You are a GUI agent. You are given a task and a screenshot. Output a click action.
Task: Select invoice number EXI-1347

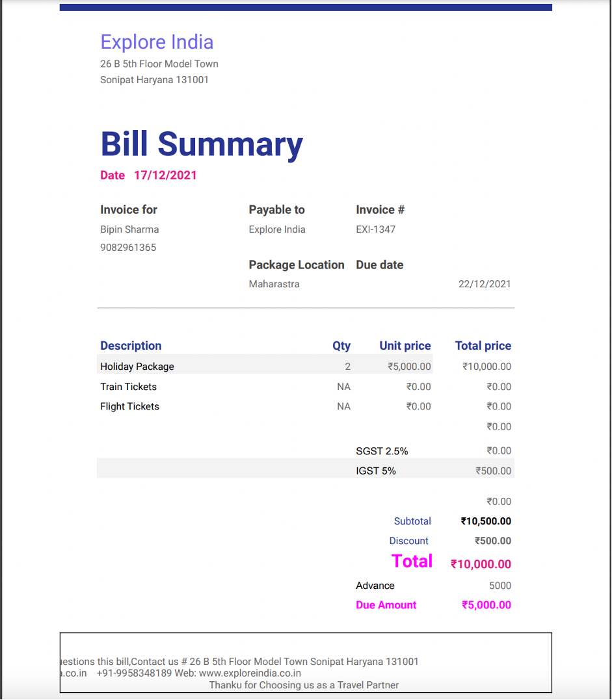375,229
